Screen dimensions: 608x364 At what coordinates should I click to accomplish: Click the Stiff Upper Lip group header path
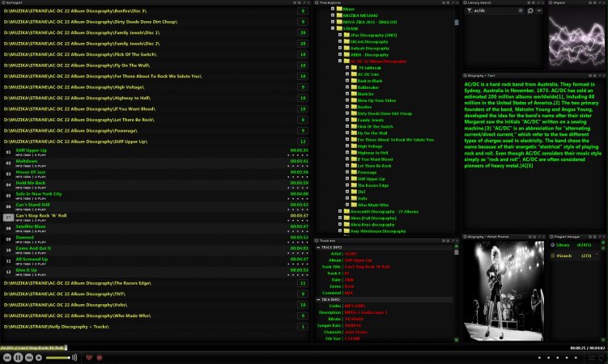(x=75, y=142)
